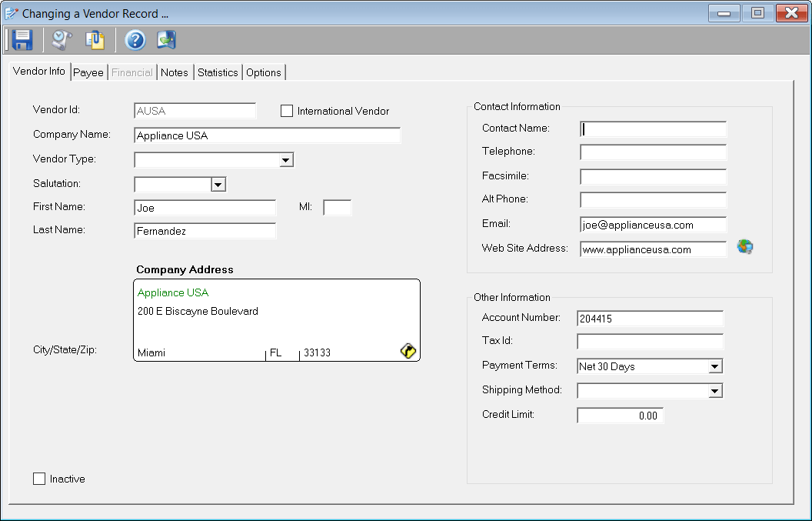Click the Facsimile field
The width and height of the screenshot is (812, 521).
pyautogui.click(x=653, y=177)
